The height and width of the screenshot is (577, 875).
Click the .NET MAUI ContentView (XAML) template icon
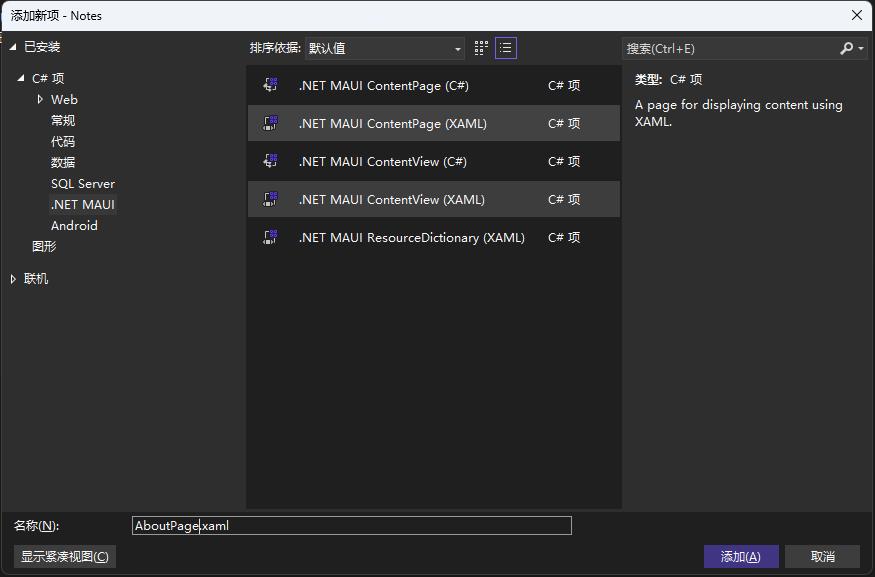pyautogui.click(x=271, y=199)
